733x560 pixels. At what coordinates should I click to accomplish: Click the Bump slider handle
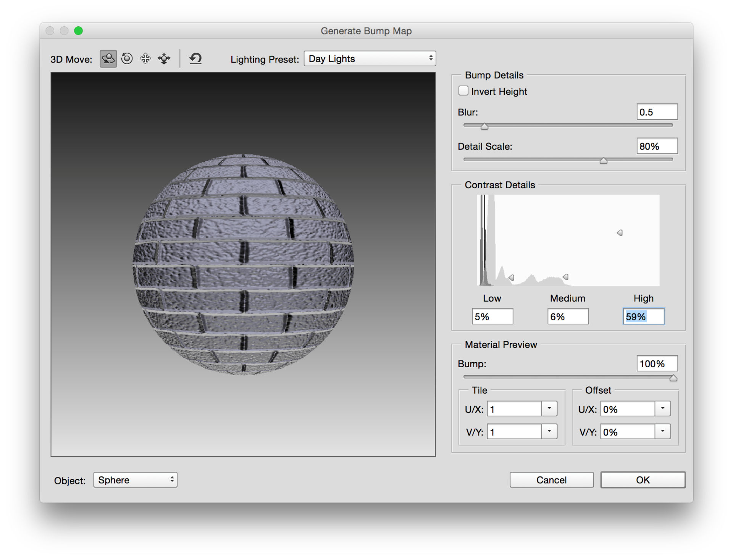673,378
